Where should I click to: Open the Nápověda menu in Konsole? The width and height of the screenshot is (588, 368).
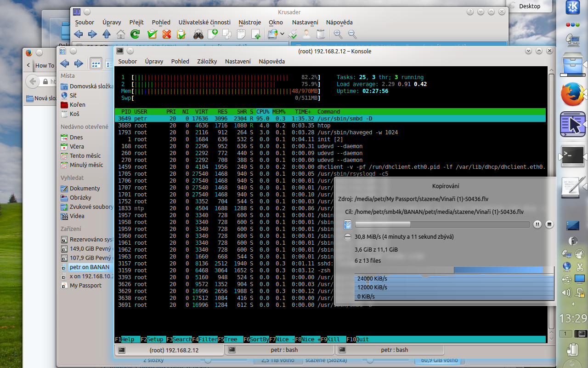(271, 61)
